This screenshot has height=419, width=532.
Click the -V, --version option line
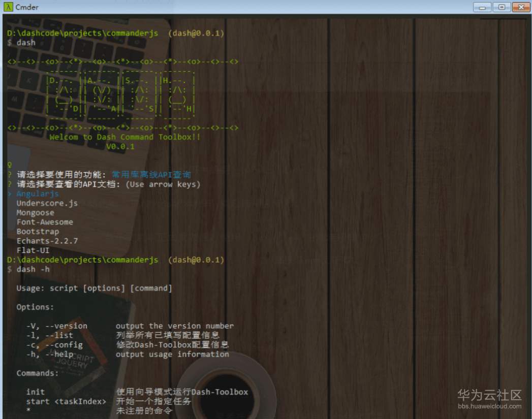[x=56, y=326]
